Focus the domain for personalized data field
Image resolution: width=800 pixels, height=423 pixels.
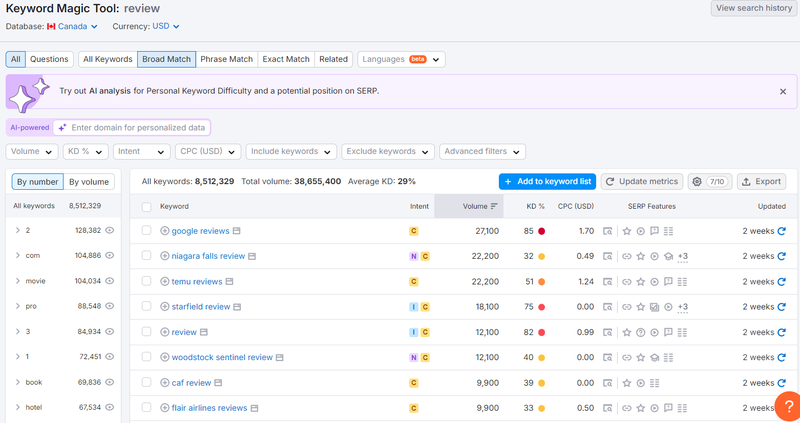(132, 128)
